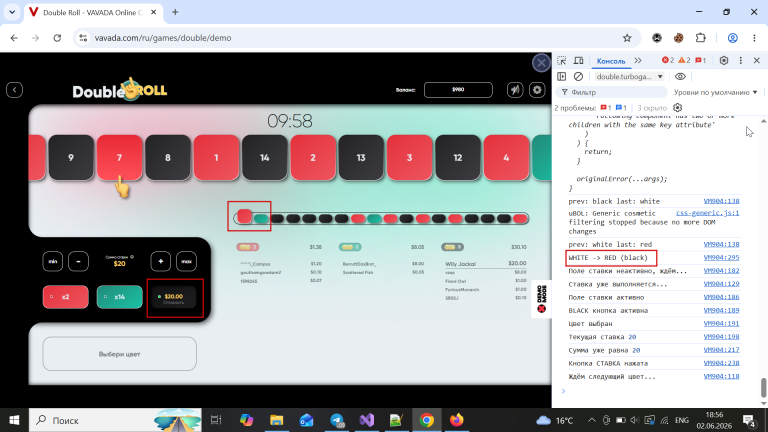Click the DEMO MODE badge
This screenshot has width=768, height=432.
tap(541, 298)
